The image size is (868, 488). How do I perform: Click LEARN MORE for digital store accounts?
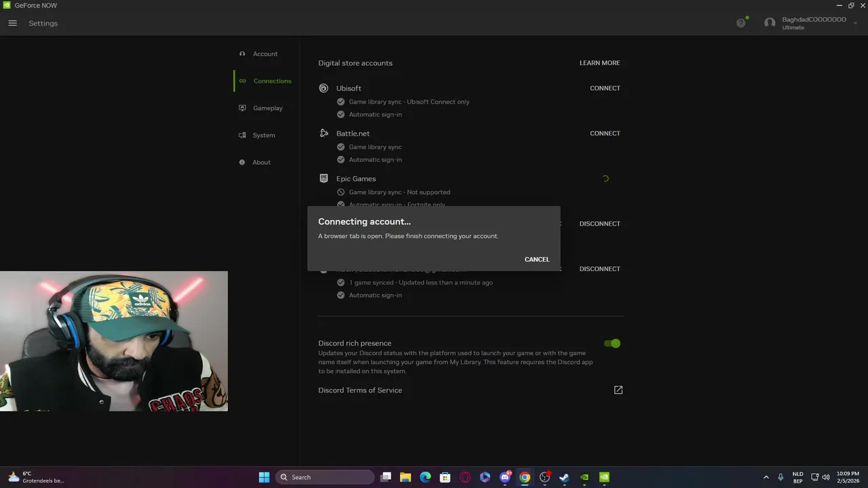(x=599, y=63)
